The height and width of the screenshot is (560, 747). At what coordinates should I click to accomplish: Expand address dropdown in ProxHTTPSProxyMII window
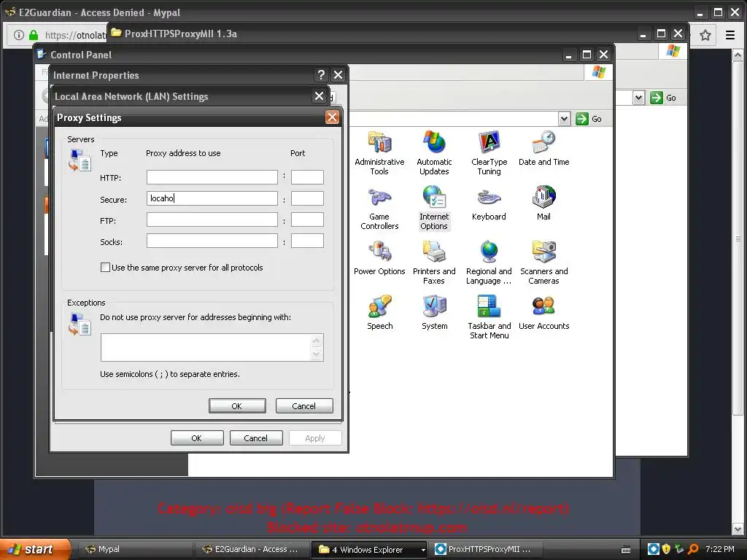(x=638, y=98)
